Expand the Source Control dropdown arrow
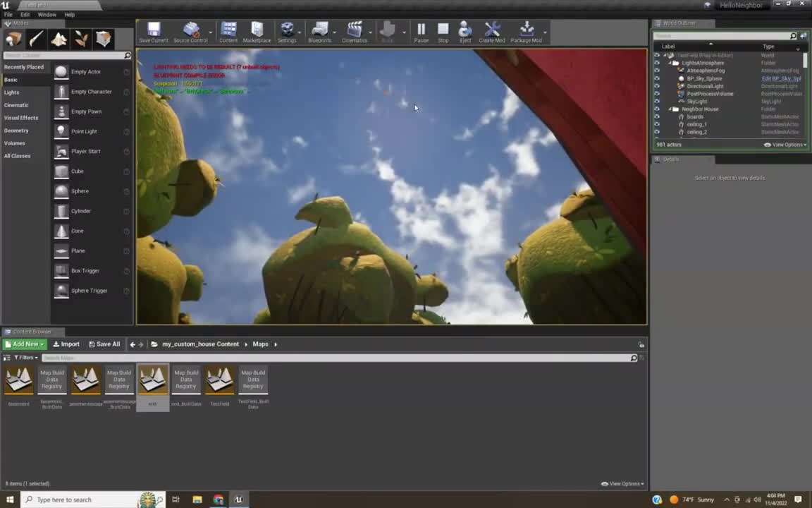Screen dimensions: 812x508 click(x=211, y=32)
